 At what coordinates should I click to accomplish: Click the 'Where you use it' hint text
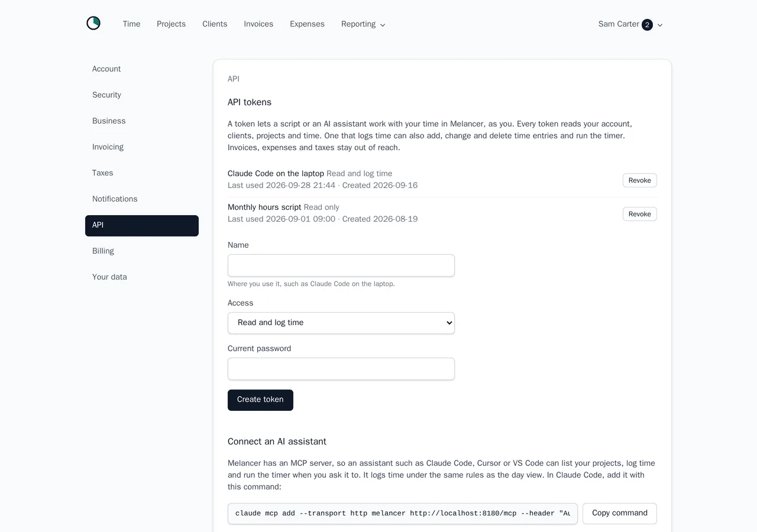click(x=311, y=284)
